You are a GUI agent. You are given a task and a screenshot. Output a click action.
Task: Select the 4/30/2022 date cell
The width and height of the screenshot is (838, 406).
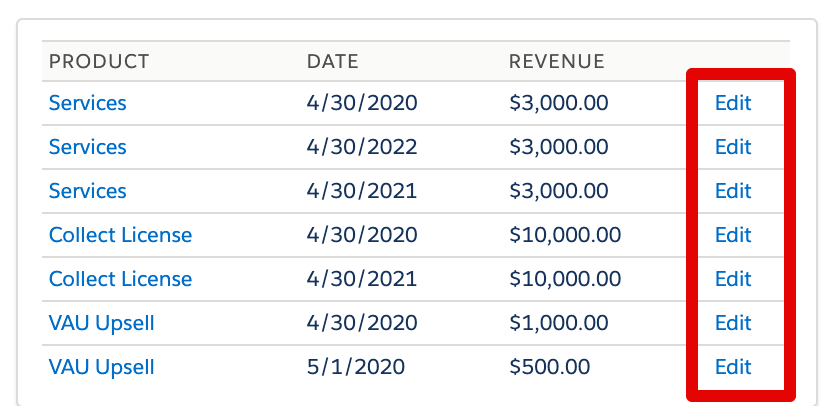[x=362, y=147]
